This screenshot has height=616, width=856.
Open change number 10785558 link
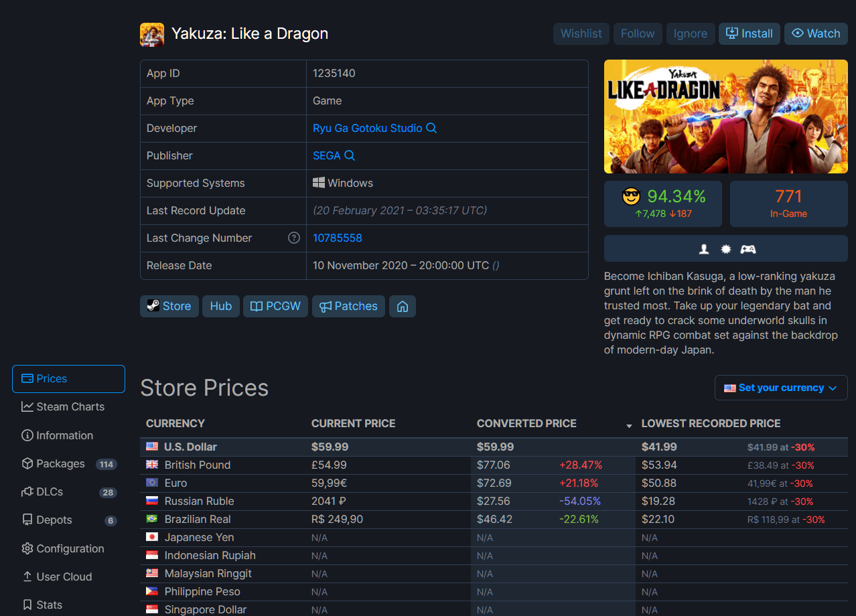pyautogui.click(x=338, y=238)
